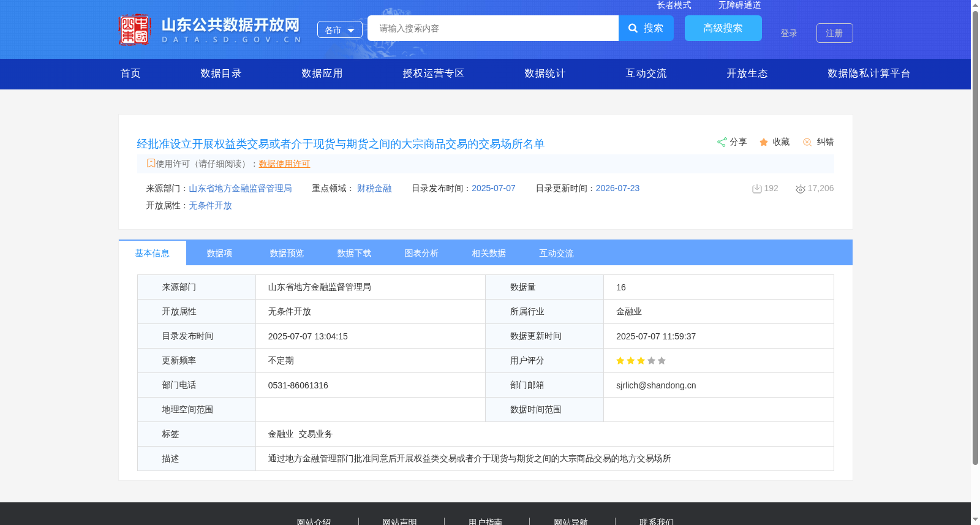Click the bookmark icon beside 使用许可
The height and width of the screenshot is (525, 980).
coord(151,163)
